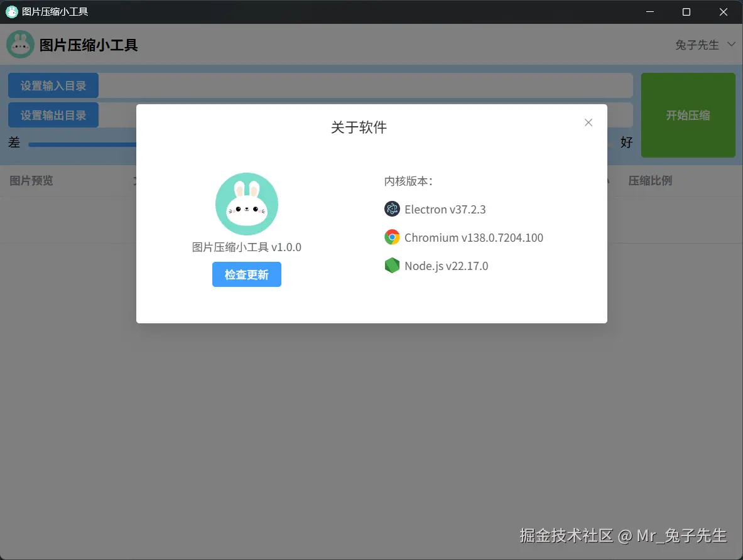
Task: Click the Node.js icon
Action: (392, 266)
